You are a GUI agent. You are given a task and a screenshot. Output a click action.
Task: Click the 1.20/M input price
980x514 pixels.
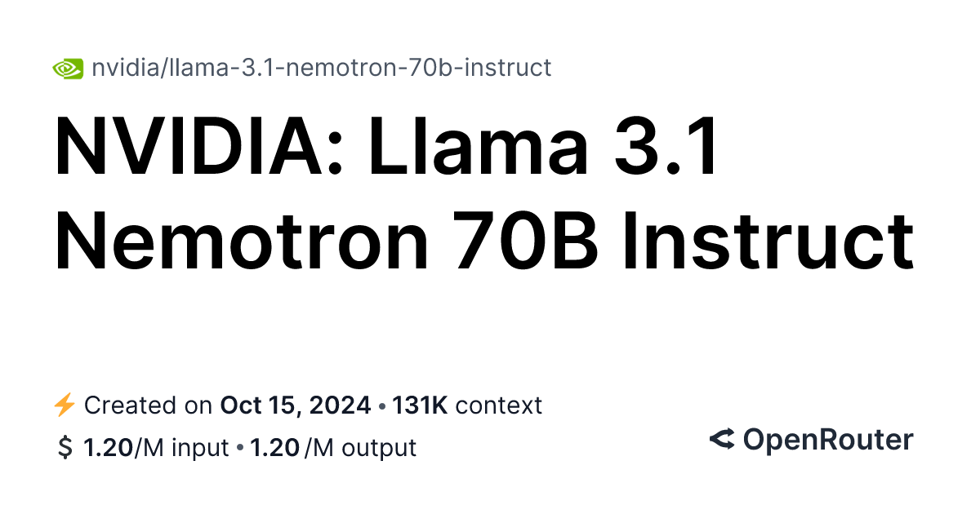[156, 448]
